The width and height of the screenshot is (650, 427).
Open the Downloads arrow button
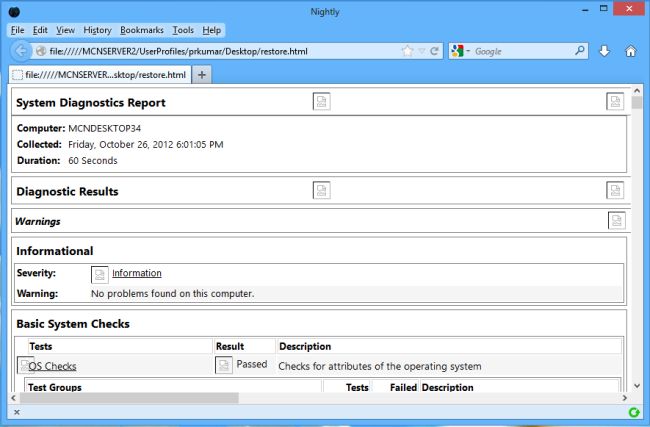604,51
